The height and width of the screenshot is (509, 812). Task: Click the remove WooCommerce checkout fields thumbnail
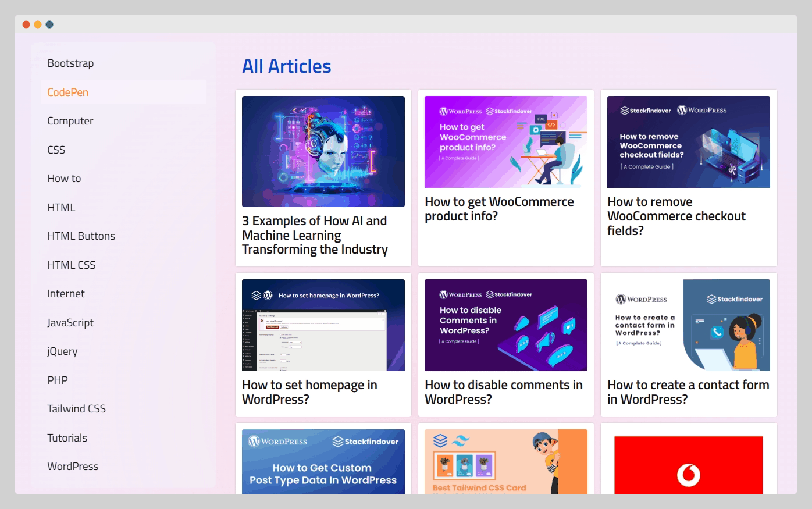point(689,142)
